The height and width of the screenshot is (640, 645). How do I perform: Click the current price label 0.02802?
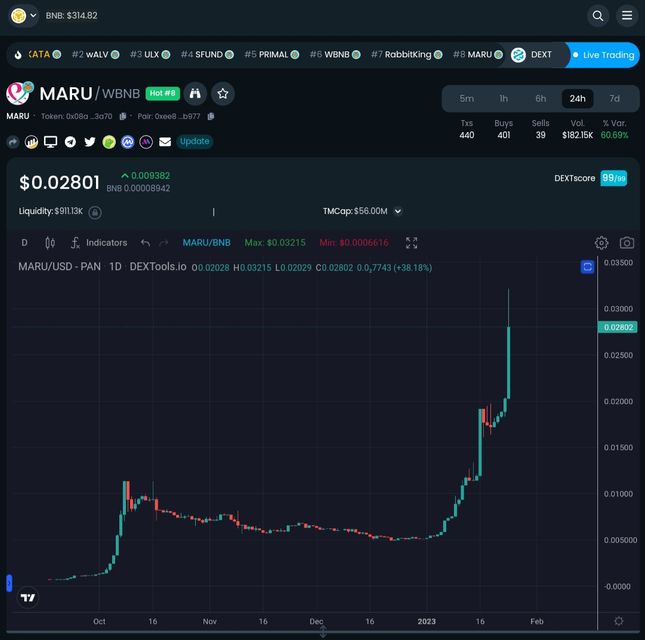pyautogui.click(x=617, y=327)
